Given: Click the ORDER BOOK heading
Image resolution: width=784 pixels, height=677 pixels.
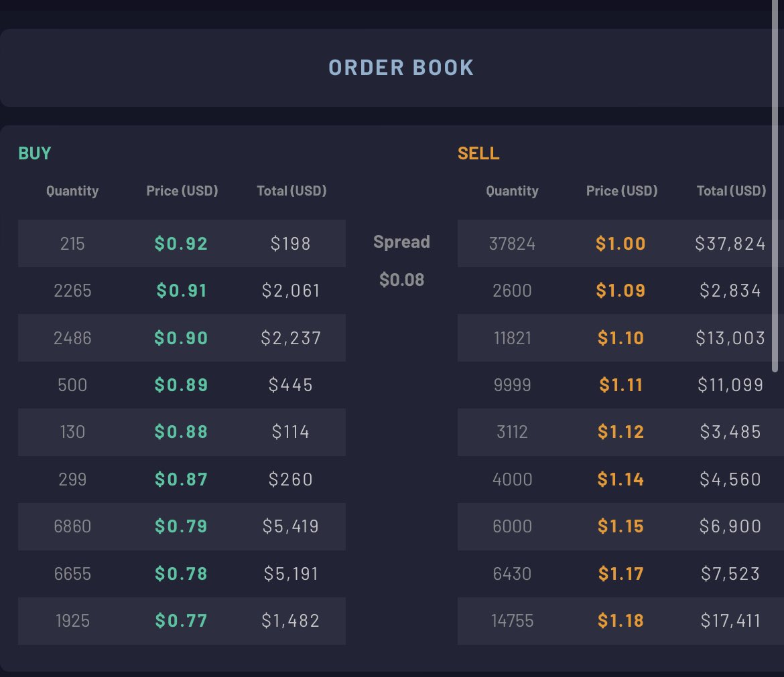Looking at the screenshot, I should click(401, 68).
